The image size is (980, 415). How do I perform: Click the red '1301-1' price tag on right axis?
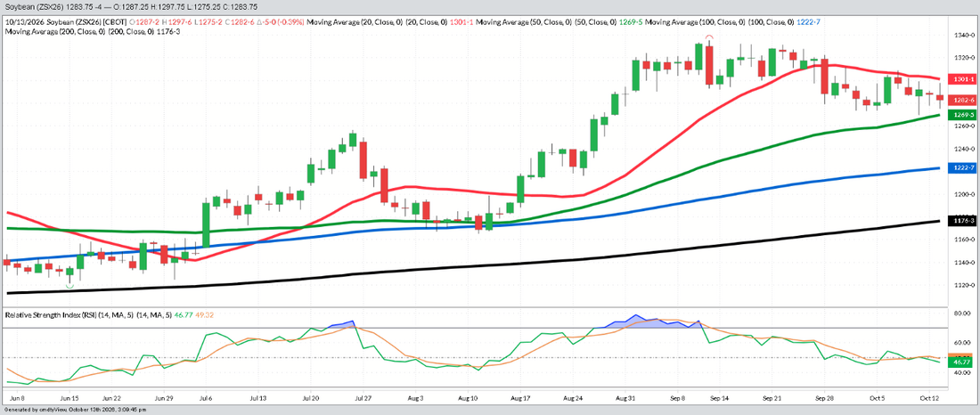[x=960, y=79]
